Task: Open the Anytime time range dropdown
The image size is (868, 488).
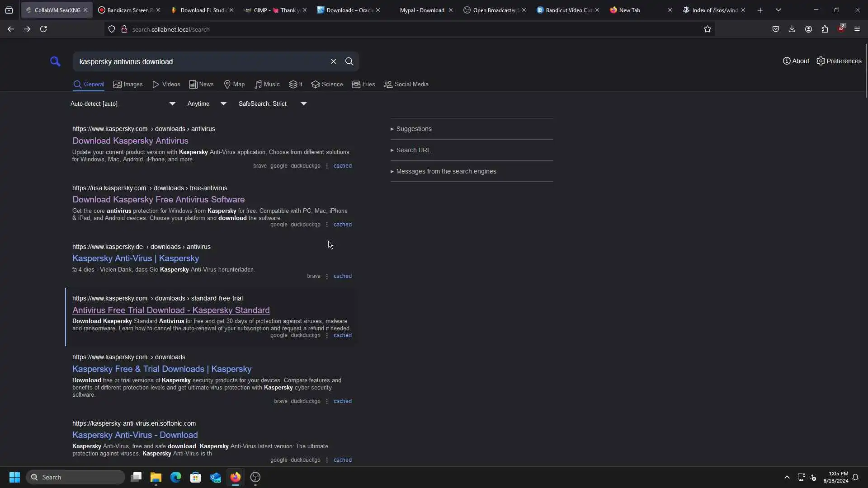Action: click(x=207, y=104)
